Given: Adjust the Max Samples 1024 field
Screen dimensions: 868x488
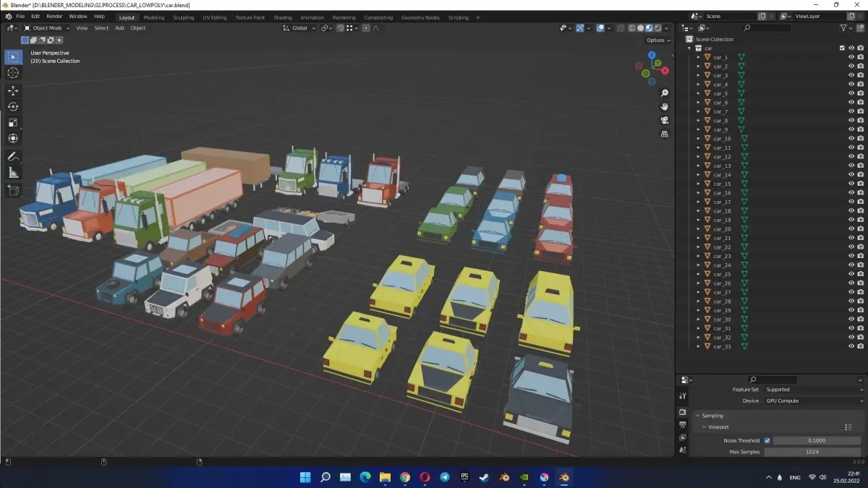Looking at the screenshot, I should click(812, 452).
